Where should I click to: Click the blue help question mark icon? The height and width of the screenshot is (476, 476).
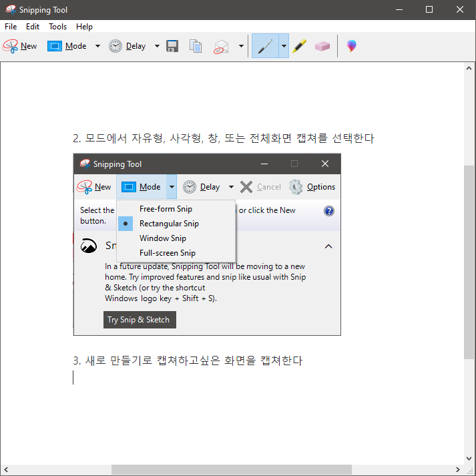(329, 211)
